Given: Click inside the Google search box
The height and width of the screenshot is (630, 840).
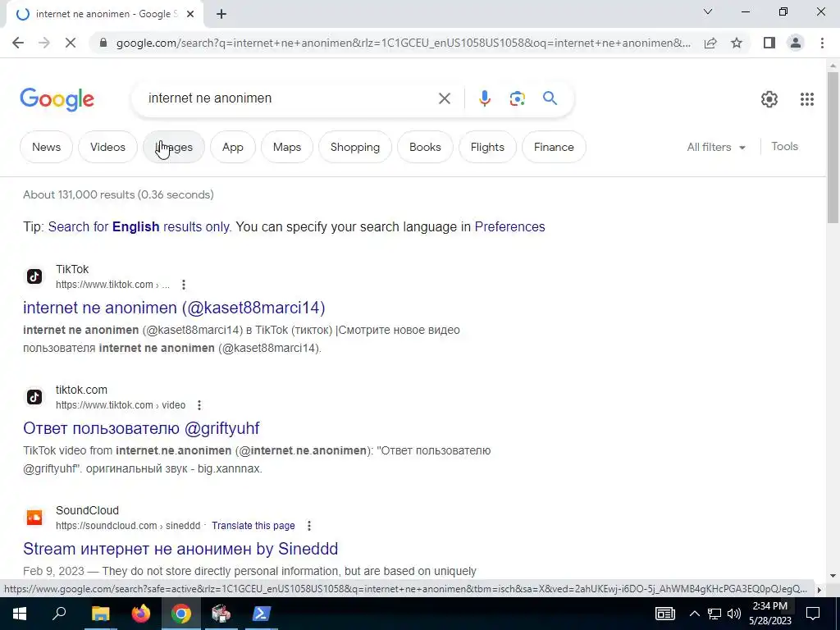Looking at the screenshot, I should pyautogui.click(x=290, y=98).
